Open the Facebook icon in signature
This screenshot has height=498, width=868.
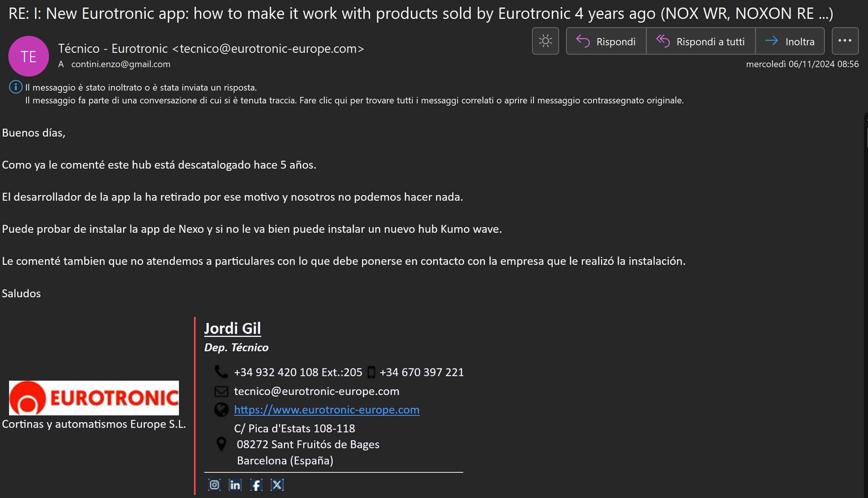[256, 485]
